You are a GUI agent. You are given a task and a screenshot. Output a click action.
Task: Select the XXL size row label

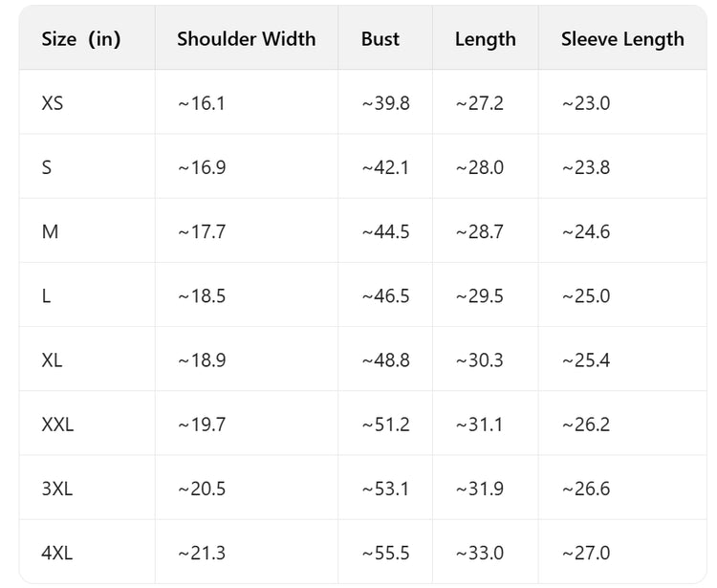(x=57, y=425)
